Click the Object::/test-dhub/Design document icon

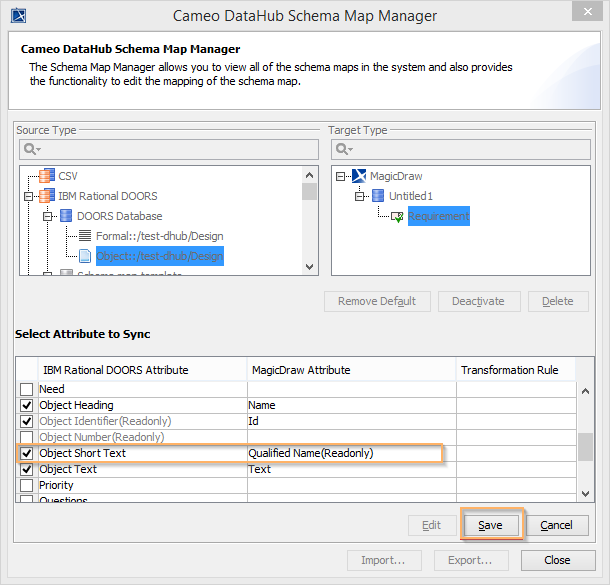point(85,256)
